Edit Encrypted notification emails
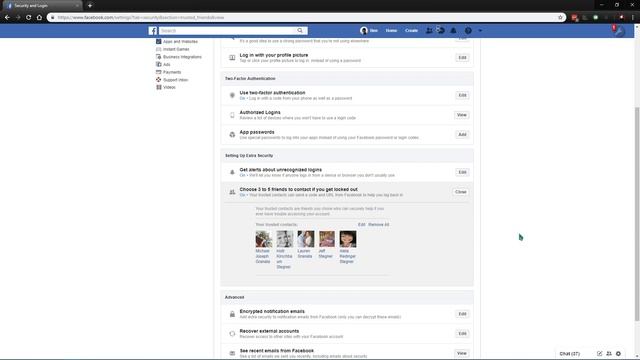640x360 pixels. coord(462,314)
